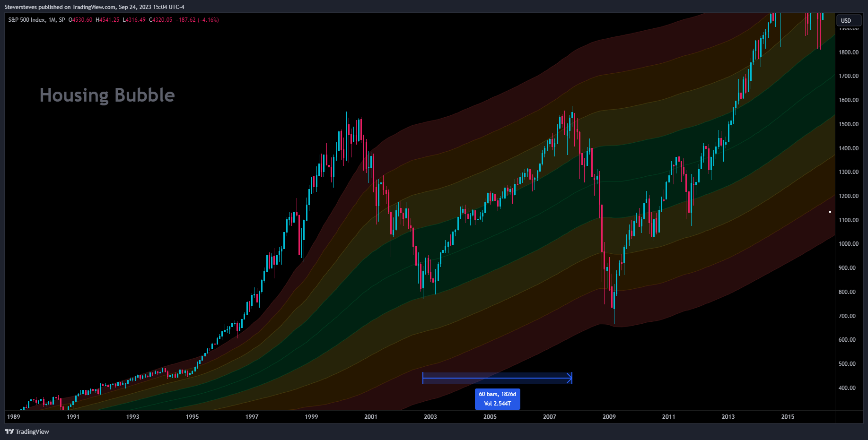Click the 2007 label on time axis
Viewport: 868px width, 440px height.
coord(550,417)
